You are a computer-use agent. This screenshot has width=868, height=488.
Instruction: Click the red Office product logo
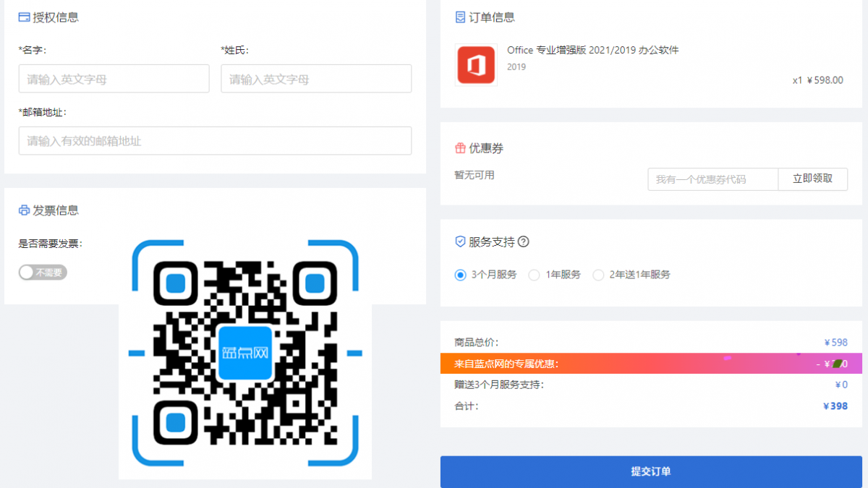point(476,65)
